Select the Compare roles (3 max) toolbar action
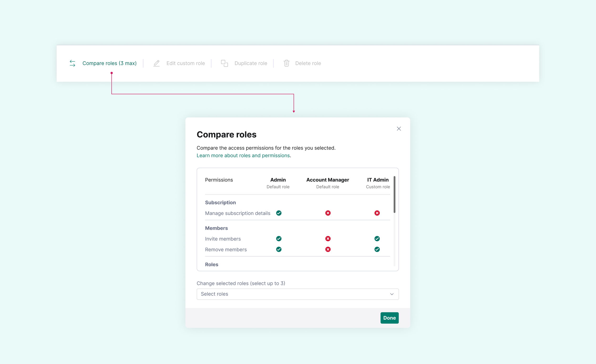 pos(109,63)
